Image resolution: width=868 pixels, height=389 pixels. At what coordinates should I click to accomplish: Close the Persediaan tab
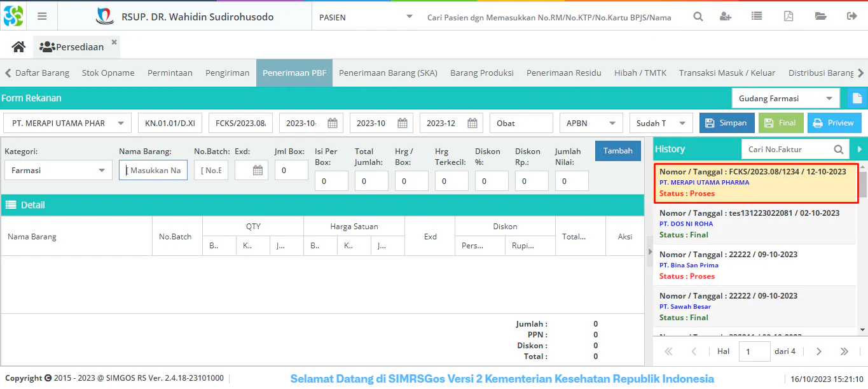(114, 42)
